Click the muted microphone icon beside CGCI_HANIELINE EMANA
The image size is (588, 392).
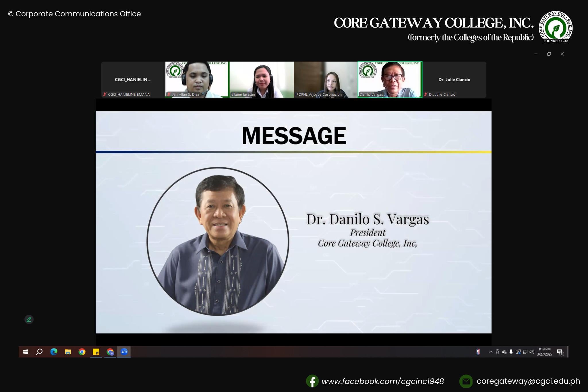point(105,94)
